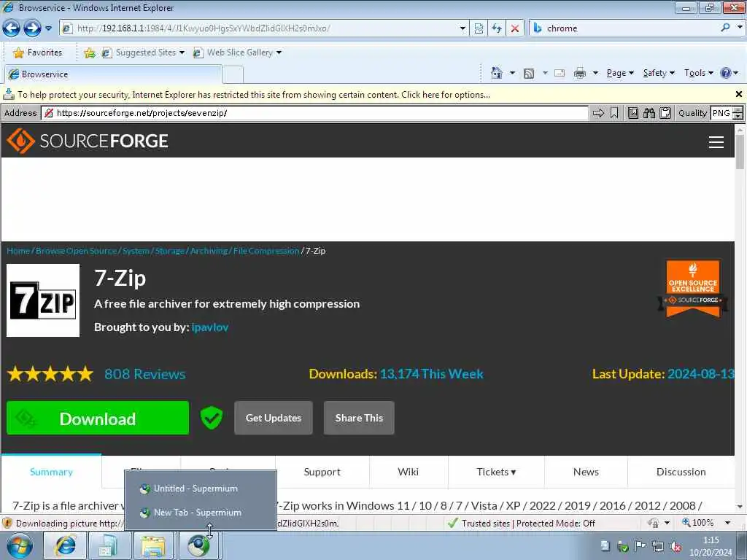Image resolution: width=747 pixels, height=560 pixels.
Task: Select the Discussion tab
Action: [x=681, y=472]
